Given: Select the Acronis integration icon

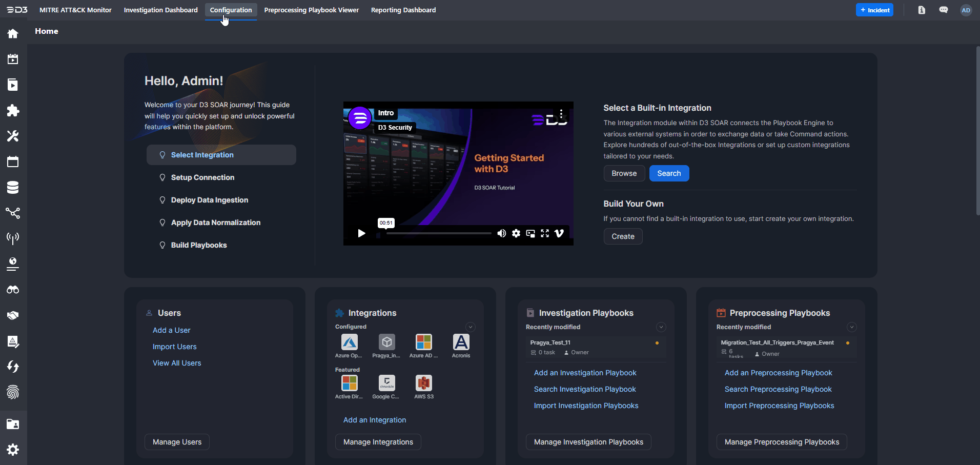Looking at the screenshot, I should (461, 342).
